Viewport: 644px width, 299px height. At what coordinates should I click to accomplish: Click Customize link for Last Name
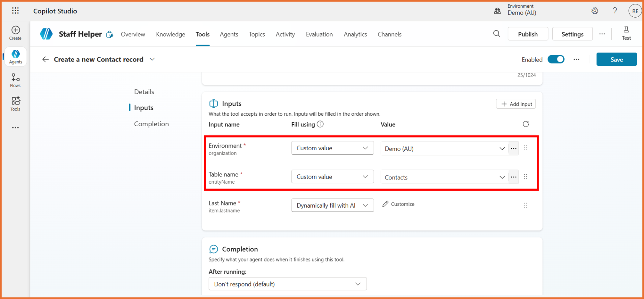(x=399, y=204)
